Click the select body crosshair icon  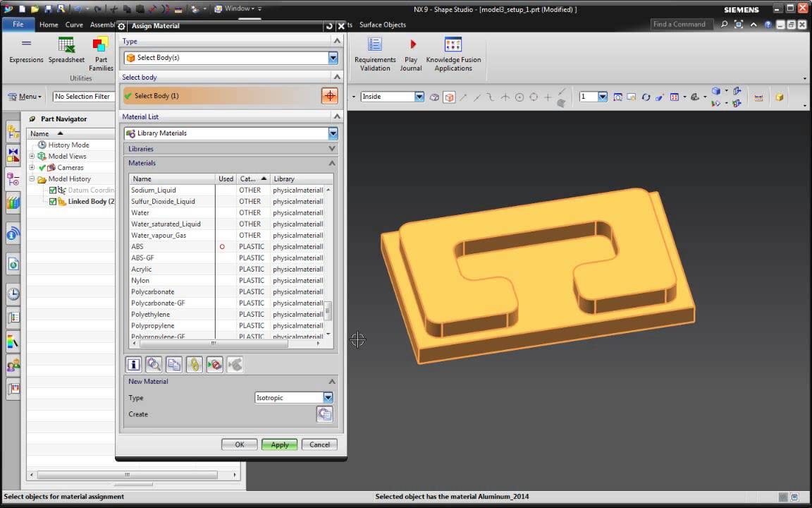coord(329,96)
